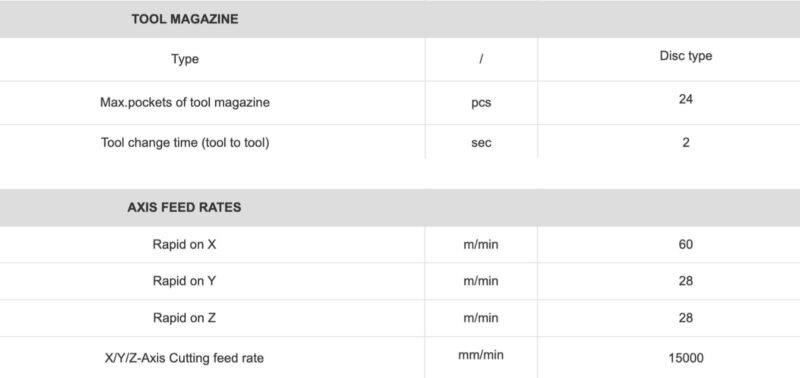800x378 pixels.
Task: Click the tool change time value 2
Action: click(x=686, y=142)
